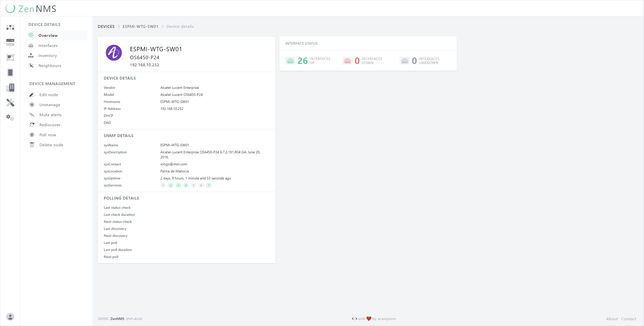Open the user profile avatar icon
Screen dimensions: 644x326
click(10, 317)
